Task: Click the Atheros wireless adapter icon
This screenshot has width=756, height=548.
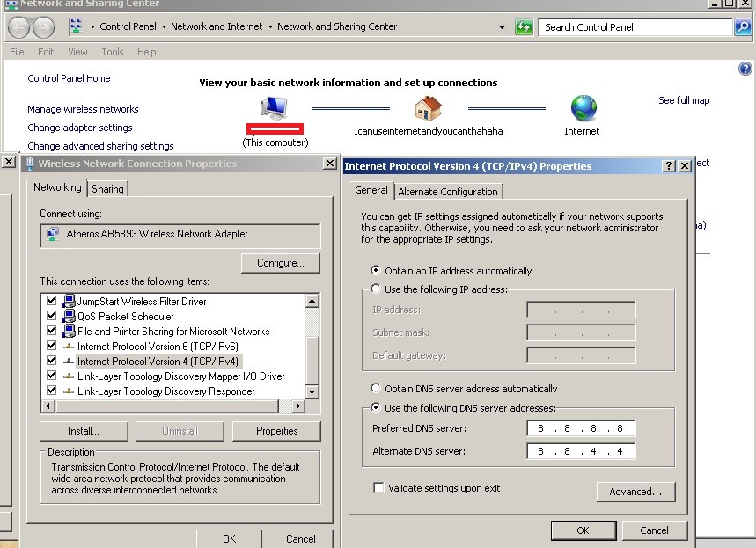Action: pyautogui.click(x=53, y=235)
